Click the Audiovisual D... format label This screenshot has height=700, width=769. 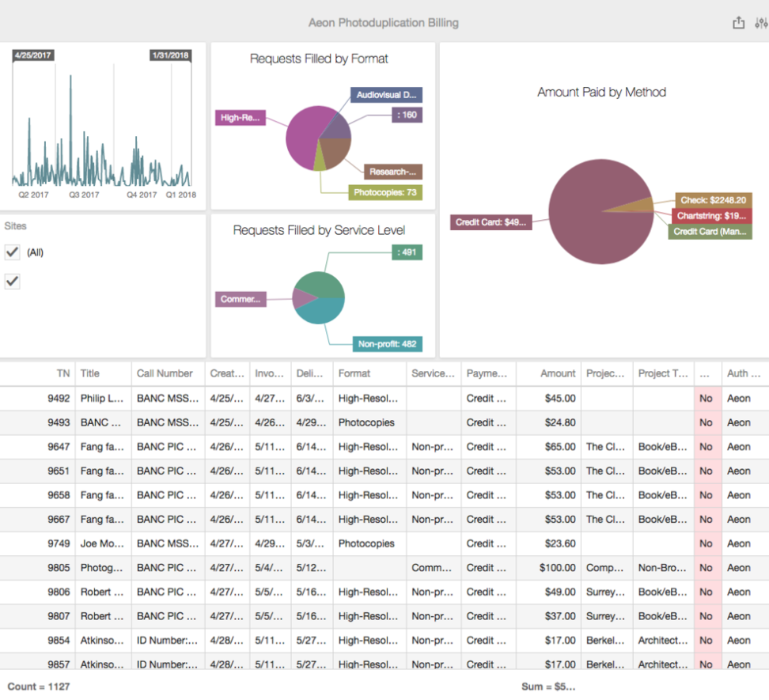click(x=386, y=95)
